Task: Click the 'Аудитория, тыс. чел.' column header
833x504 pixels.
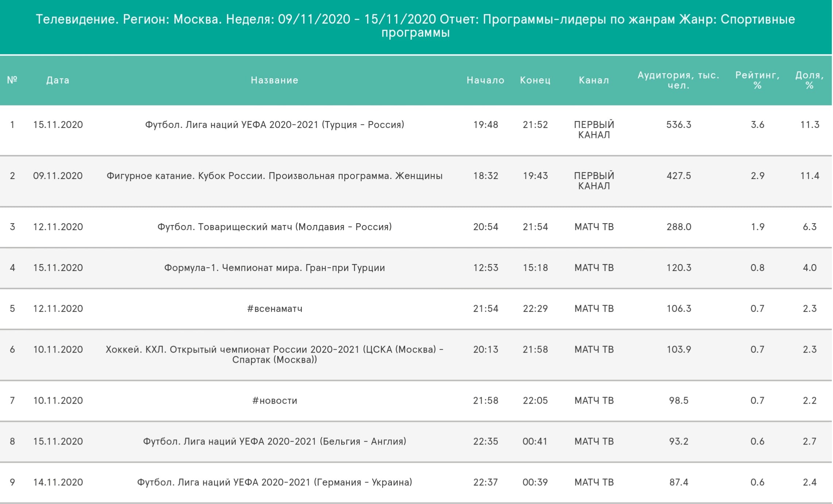Action: [x=678, y=80]
